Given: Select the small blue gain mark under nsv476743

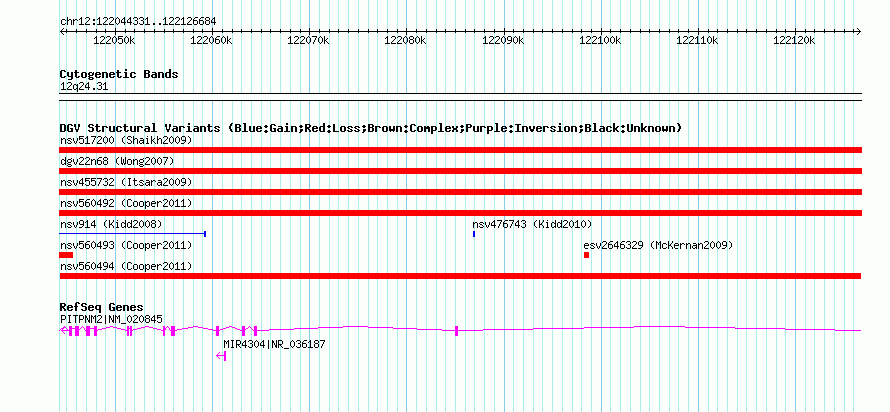Looking at the screenshot, I should (x=474, y=234).
